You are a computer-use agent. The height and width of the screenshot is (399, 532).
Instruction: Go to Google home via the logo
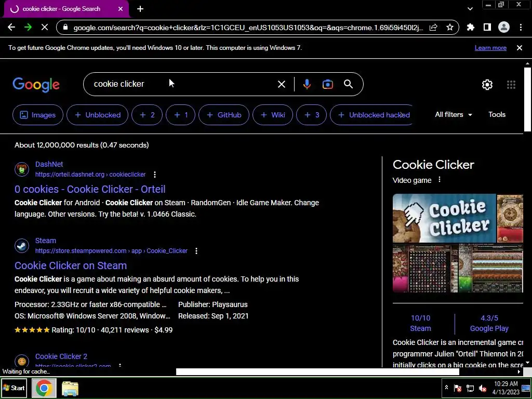coord(36,85)
